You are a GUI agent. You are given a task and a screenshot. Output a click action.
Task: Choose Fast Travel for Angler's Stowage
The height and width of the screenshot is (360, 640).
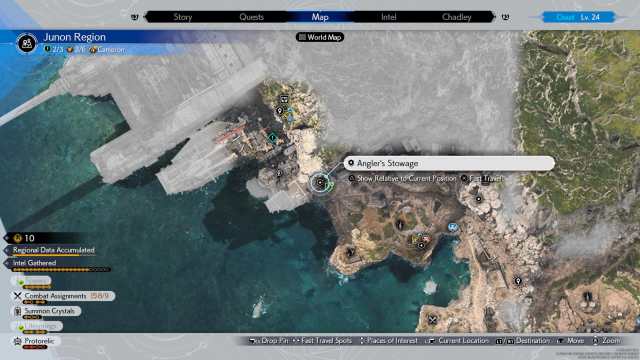click(482, 178)
